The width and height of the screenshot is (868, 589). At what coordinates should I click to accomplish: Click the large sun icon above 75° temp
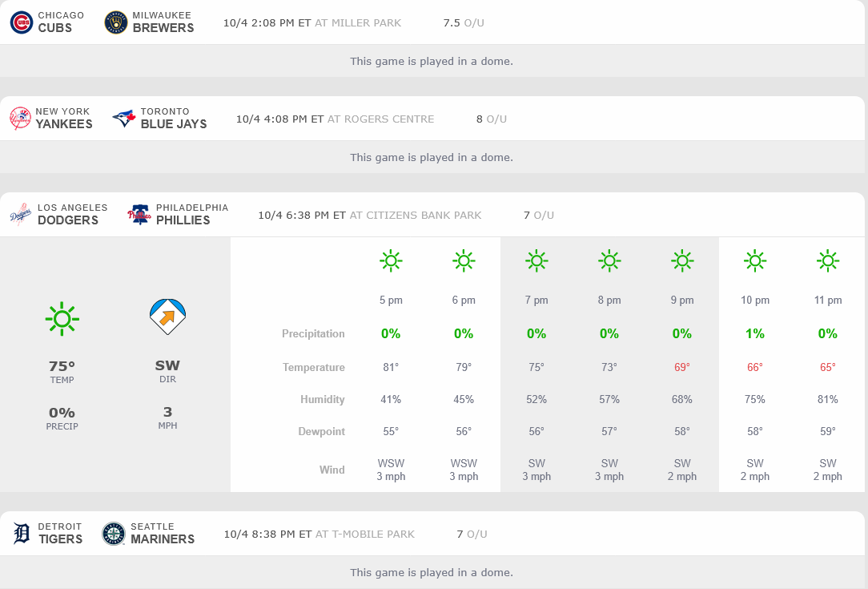point(62,318)
